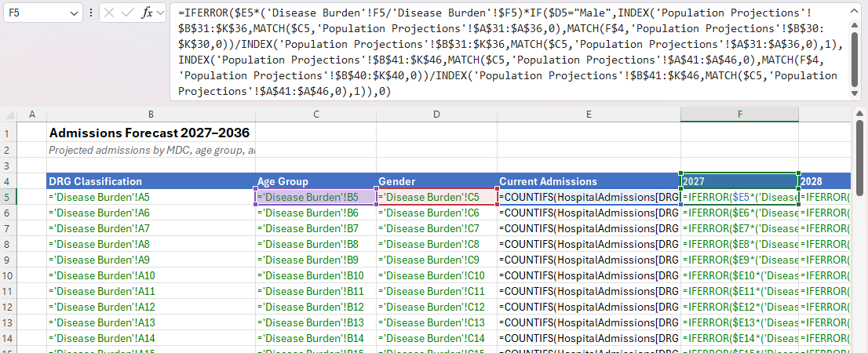868x353 pixels.
Task: Click vertical scrollbar thumb of the sheet
Action: 859,157
